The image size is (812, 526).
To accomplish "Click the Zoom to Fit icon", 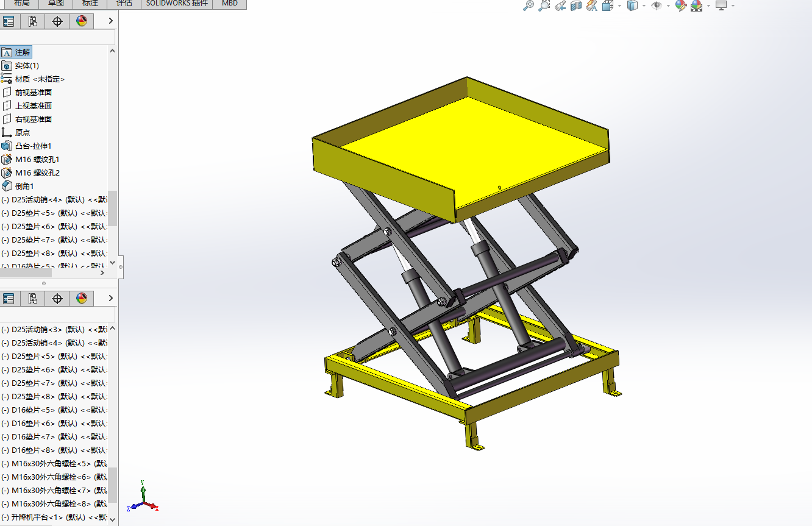I will 529,5.
